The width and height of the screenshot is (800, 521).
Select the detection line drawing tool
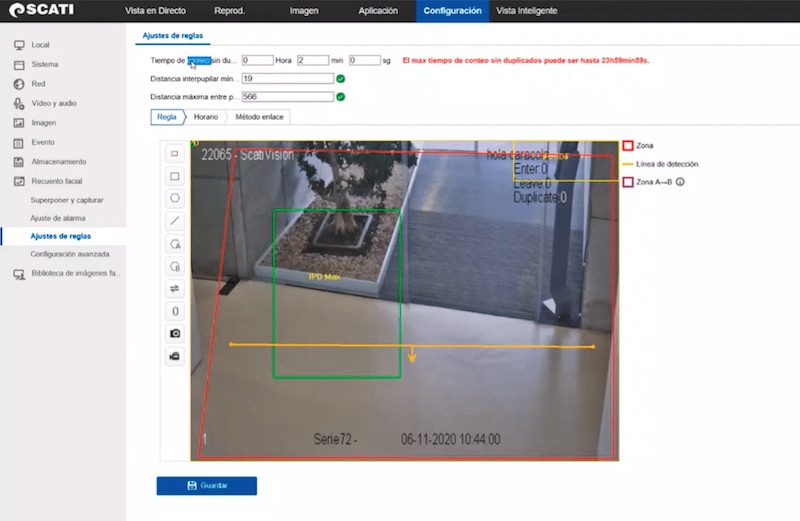point(175,221)
